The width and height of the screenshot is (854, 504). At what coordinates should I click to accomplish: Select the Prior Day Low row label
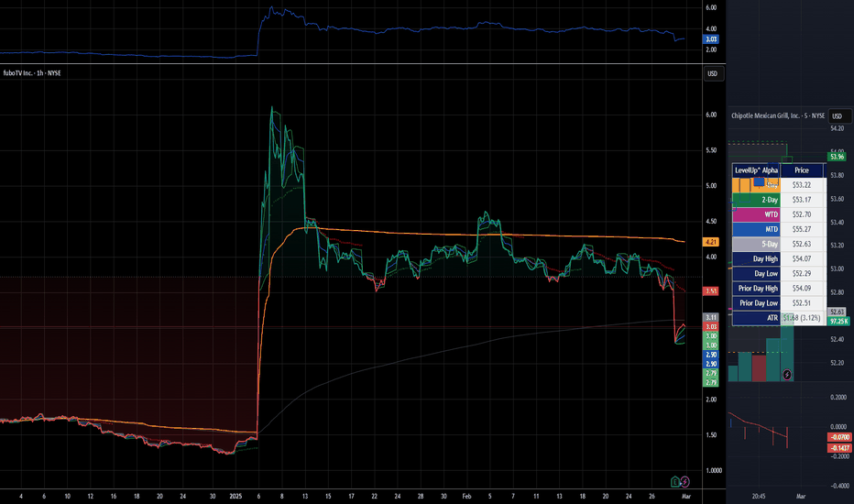coord(757,303)
